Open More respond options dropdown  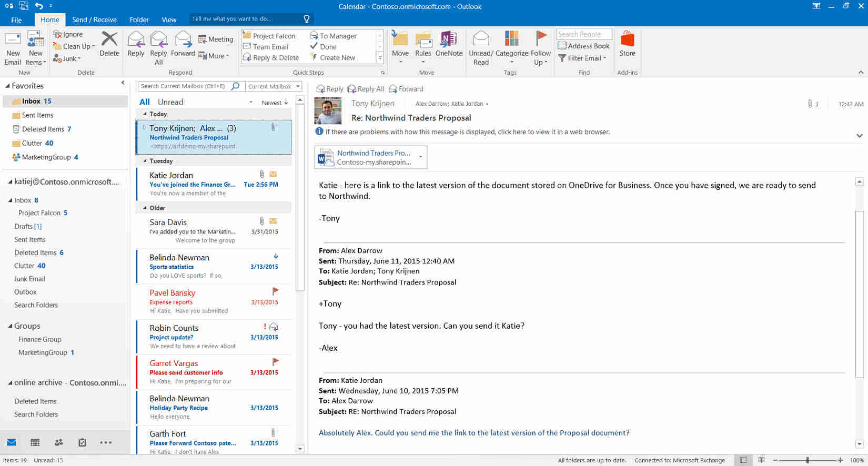[x=214, y=56]
